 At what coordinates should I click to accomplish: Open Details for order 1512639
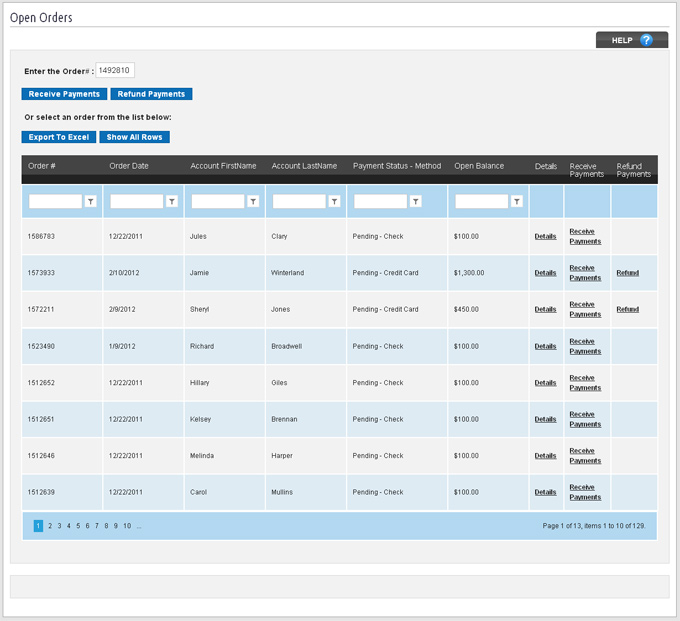545,492
